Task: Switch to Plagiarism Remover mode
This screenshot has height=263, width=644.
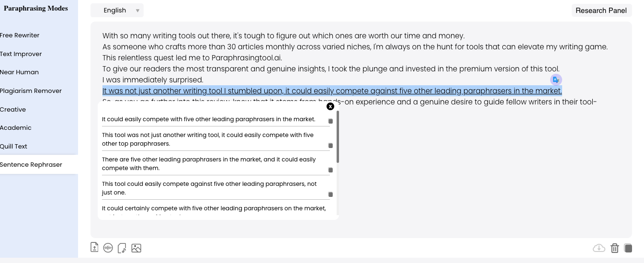Action: coord(31,91)
